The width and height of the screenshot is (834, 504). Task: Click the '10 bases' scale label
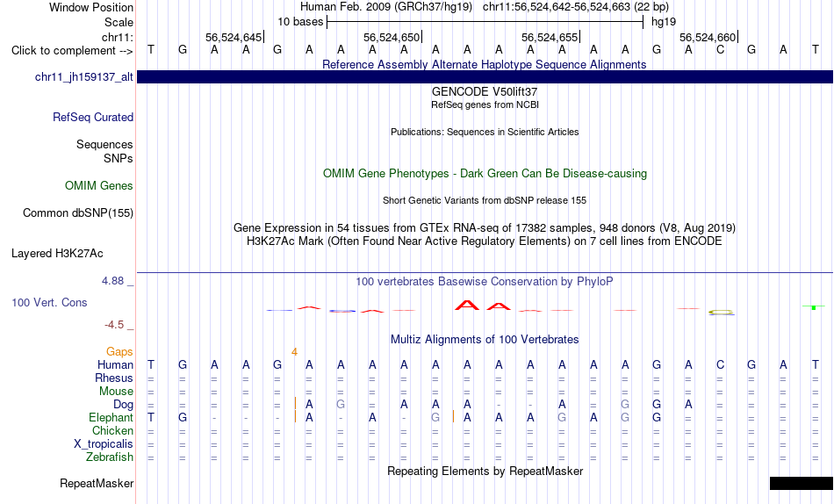pyautogui.click(x=300, y=22)
